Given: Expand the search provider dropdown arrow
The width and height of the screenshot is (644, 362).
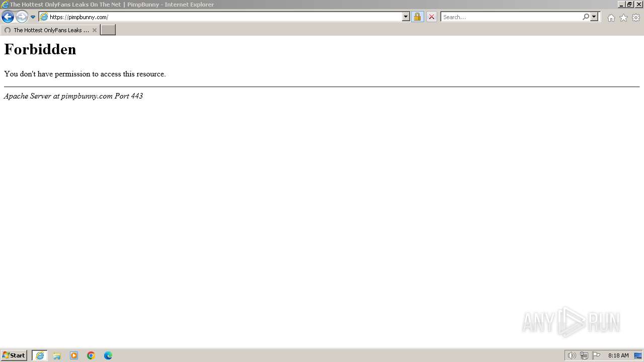Looking at the screenshot, I should click(594, 17).
